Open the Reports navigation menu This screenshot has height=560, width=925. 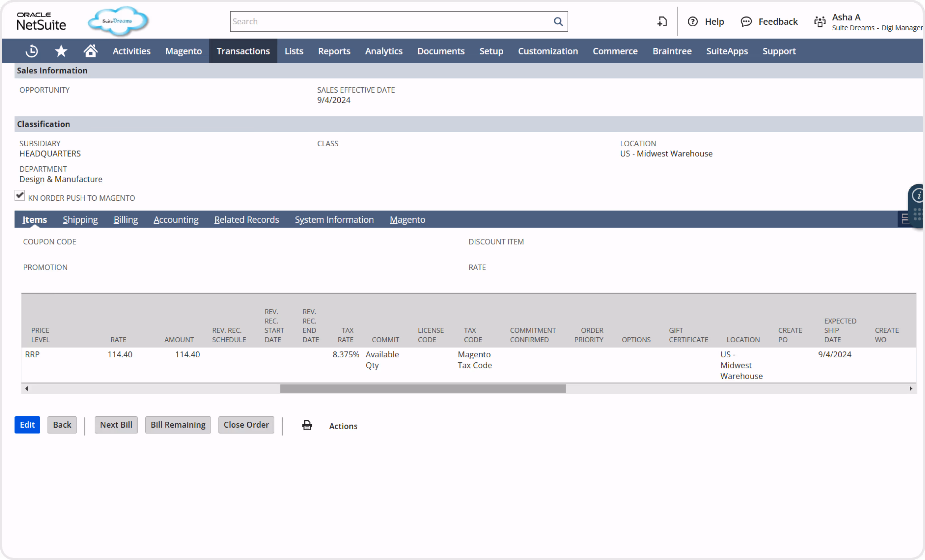tap(334, 51)
